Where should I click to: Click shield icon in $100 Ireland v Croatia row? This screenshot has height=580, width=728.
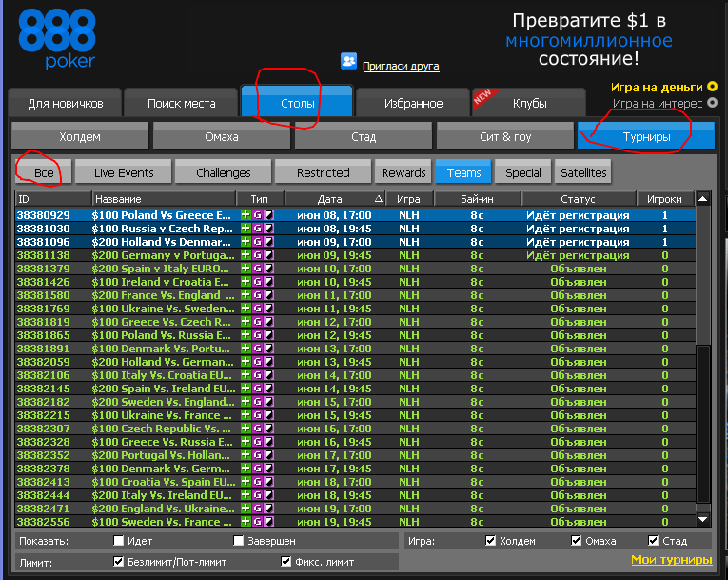click(x=268, y=282)
